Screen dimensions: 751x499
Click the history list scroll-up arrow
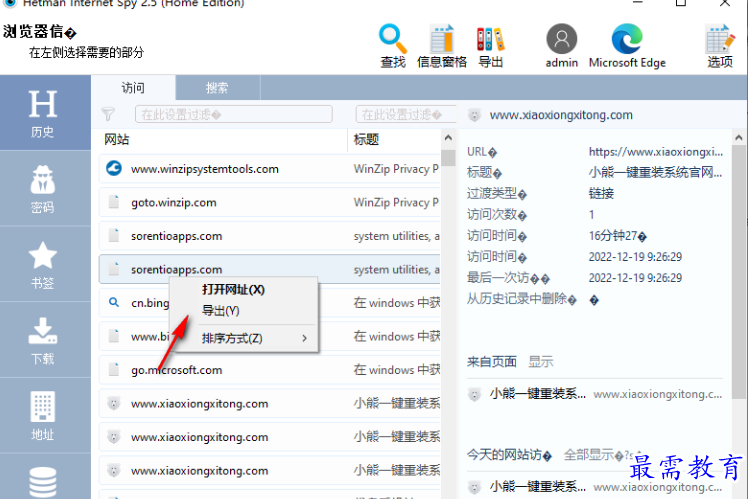(x=448, y=138)
